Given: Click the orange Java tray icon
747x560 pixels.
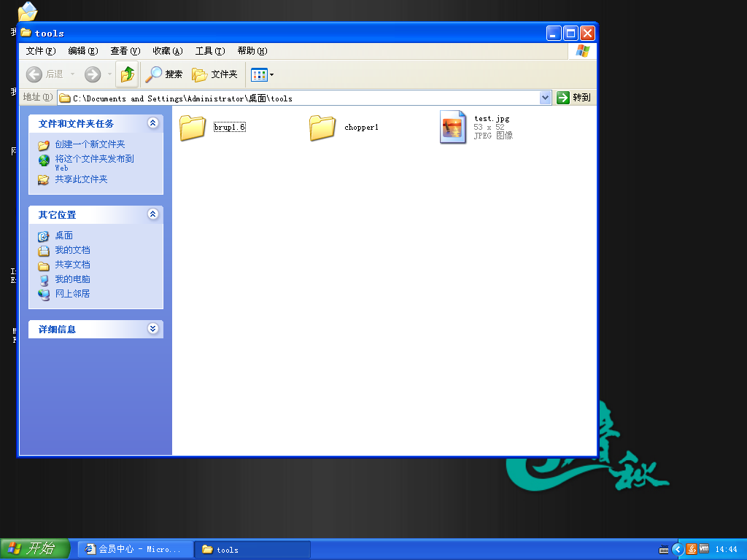Looking at the screenshot, I should 692,550.
